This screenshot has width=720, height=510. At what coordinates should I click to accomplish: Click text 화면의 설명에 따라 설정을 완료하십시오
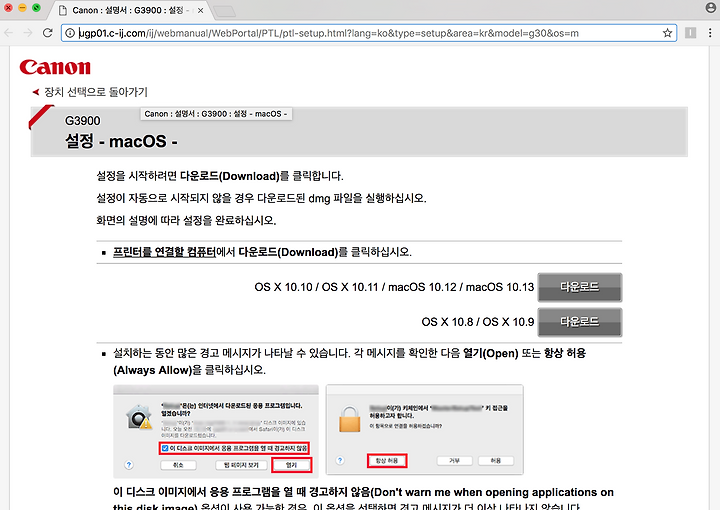186,220
